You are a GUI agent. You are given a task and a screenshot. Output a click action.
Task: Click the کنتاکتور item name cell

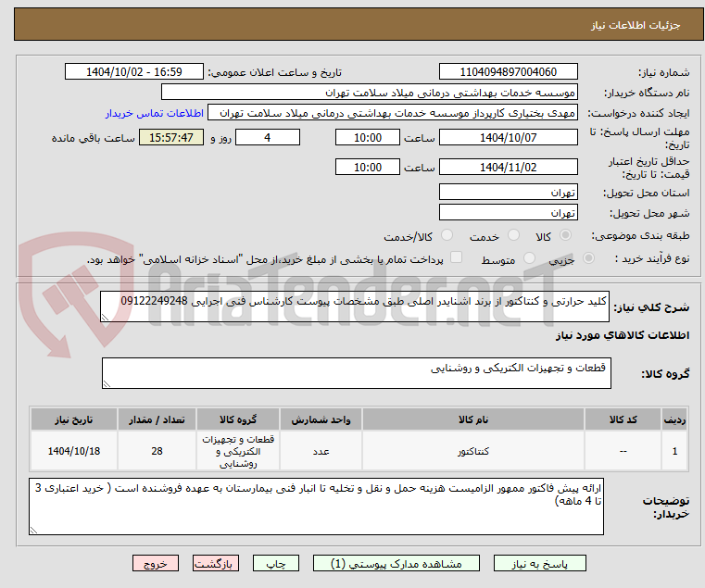(x=473, y=451)
